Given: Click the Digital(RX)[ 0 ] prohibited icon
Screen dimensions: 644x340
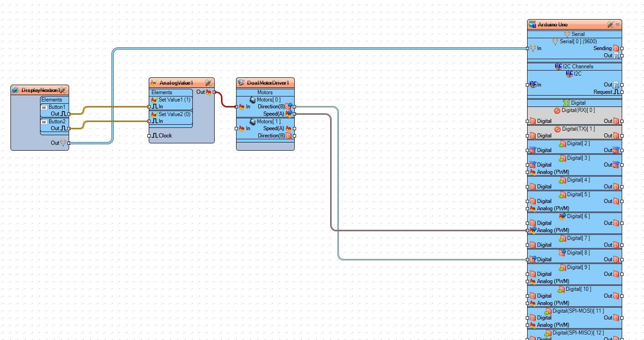Looking at the screenshot, I should click(557, 110).
